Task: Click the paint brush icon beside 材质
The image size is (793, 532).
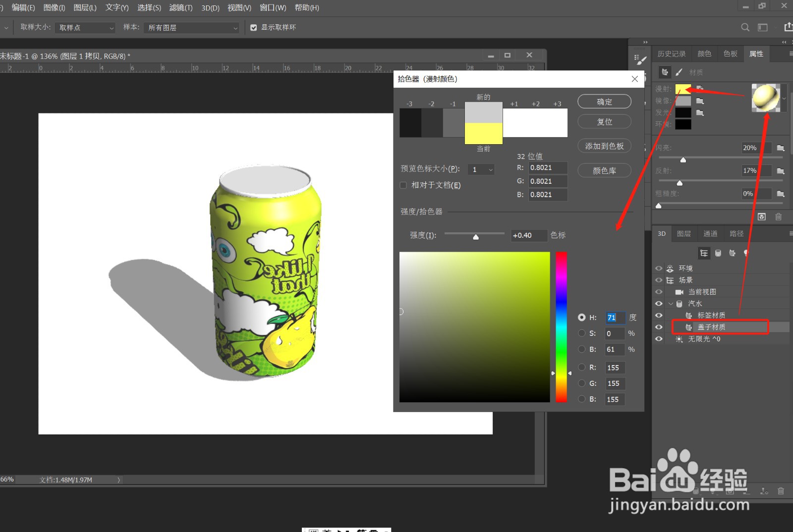Action: point(679,72)
